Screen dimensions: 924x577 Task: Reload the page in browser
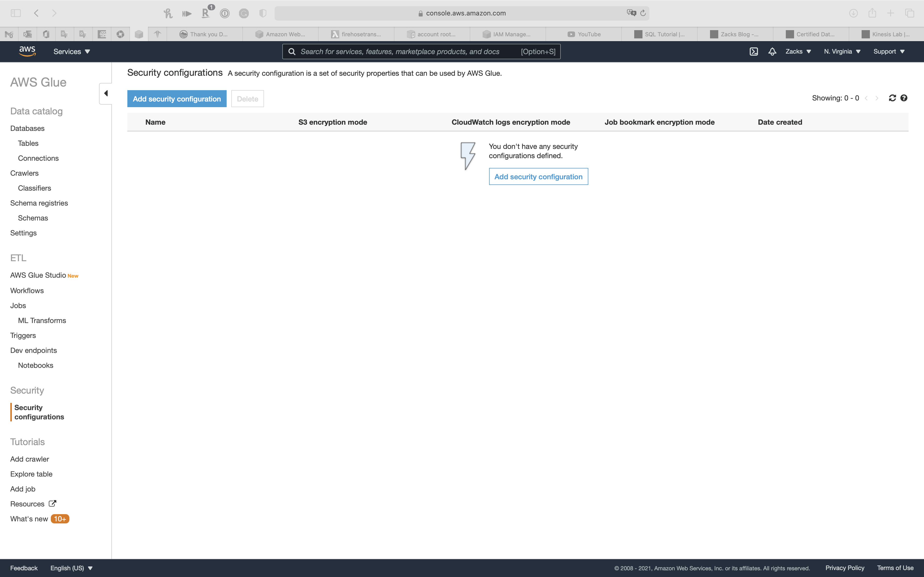point(643,13)
